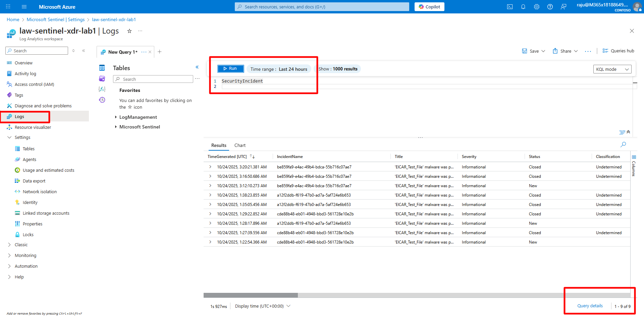Expand the Monitoring section
Image resolution: width=644 pixels, height=317 pixels.
[9, 256]
